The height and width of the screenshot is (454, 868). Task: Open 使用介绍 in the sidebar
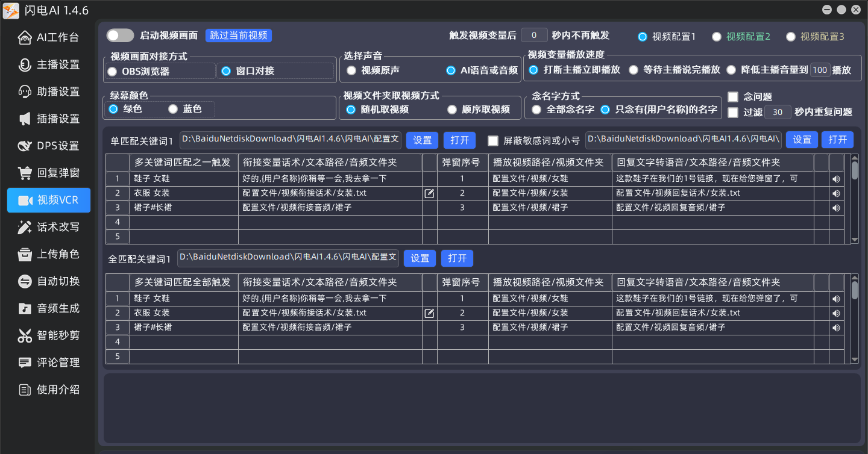point(49,390)
